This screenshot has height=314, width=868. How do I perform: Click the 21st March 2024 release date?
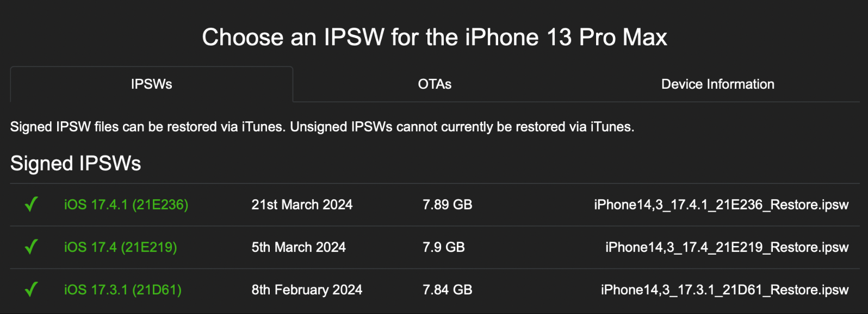pyautogui.click(x=302, y=205)
